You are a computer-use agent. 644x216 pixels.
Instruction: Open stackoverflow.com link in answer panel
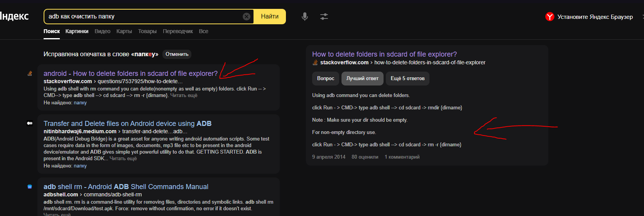tap(344, 62)
